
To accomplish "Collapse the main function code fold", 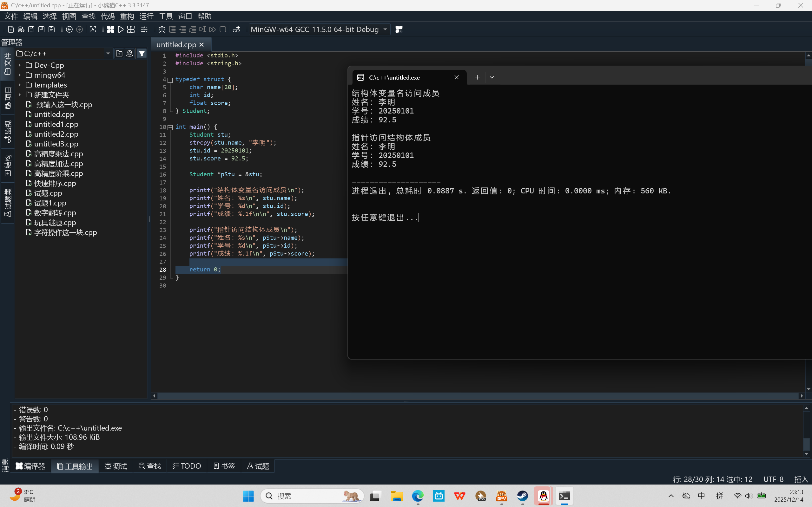I will [x=170, y=127].
